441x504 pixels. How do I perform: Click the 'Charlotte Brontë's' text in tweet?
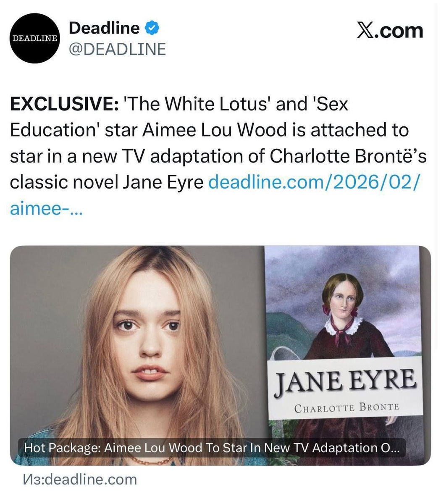348,156
